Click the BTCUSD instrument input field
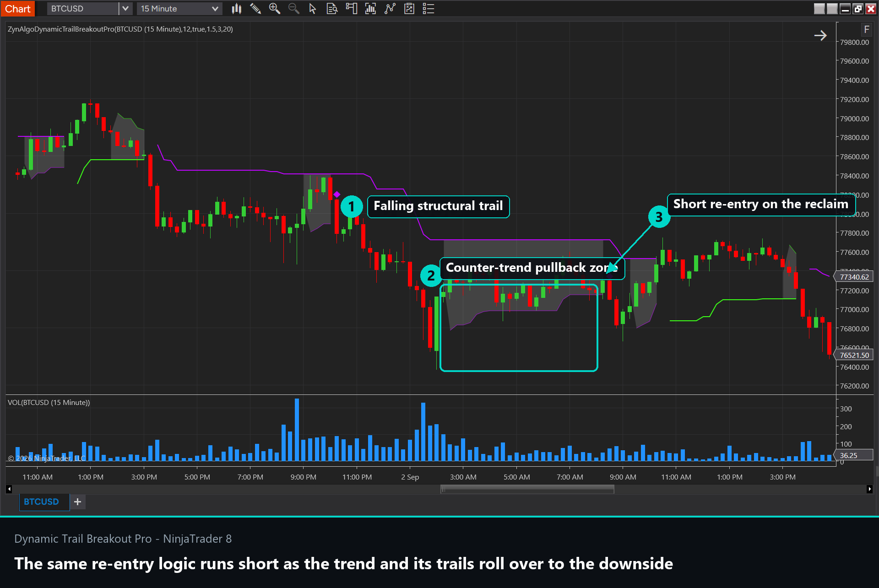Viewport: 879px width, 588px height. pos(83,9)
